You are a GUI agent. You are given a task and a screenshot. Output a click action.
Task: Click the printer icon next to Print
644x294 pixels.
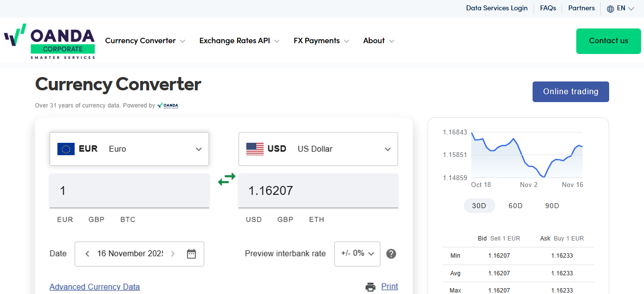371,287
